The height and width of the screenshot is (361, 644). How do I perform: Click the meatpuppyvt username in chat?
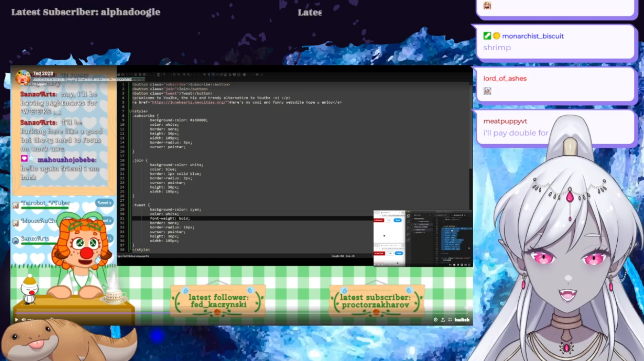coord(505,121)
